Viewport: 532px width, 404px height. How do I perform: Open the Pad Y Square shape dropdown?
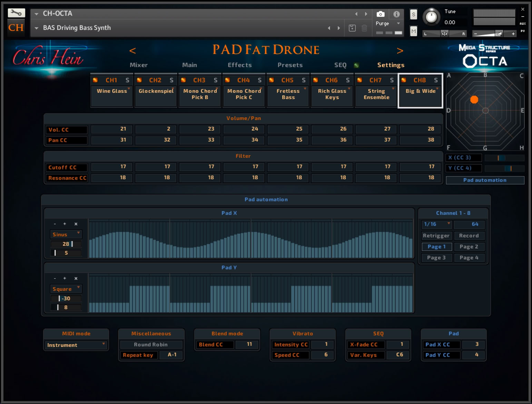coord(66,289)
